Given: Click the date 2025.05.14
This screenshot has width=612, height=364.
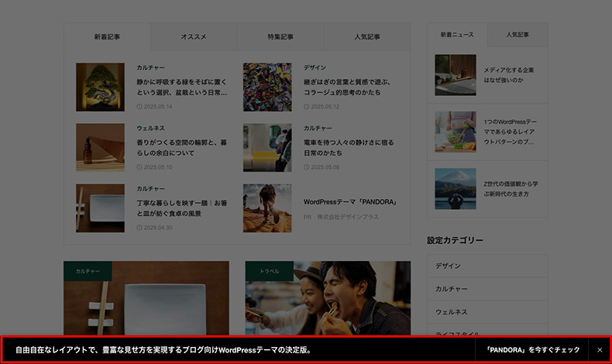Looking at the screenshot, I should (x=155, y=107).
